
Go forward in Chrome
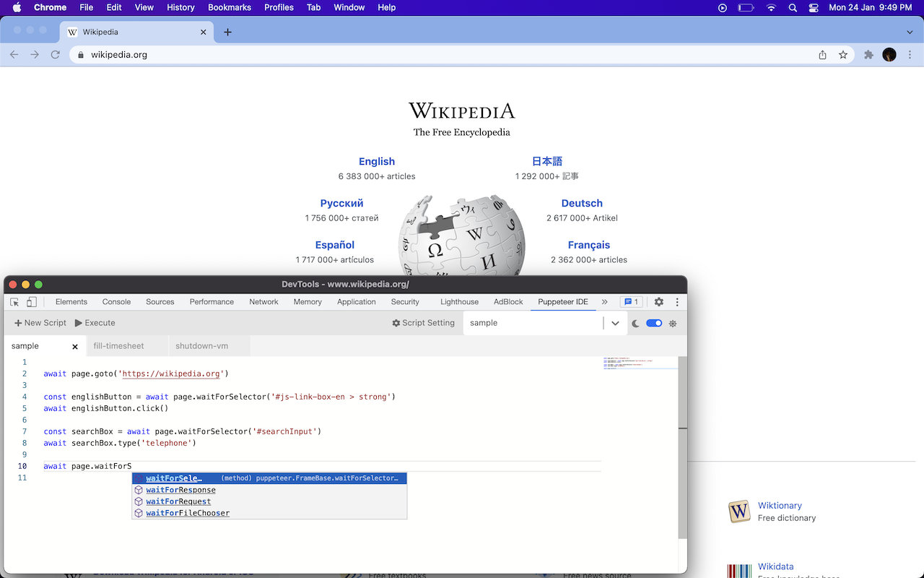pos(35,55)
